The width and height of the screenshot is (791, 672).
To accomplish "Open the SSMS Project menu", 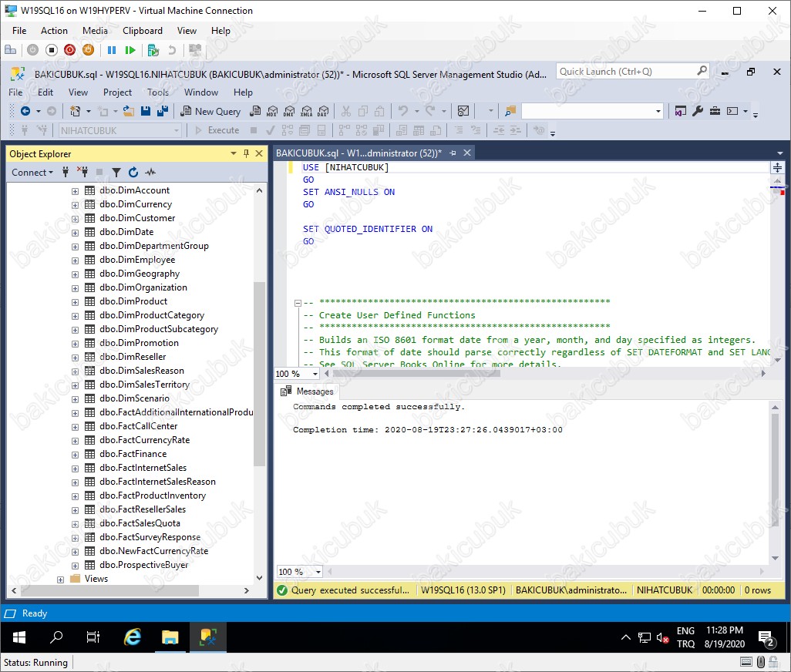I will (x=117, y=92).
